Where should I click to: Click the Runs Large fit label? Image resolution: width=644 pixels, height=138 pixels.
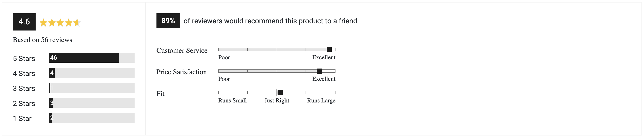pos(321,100)
